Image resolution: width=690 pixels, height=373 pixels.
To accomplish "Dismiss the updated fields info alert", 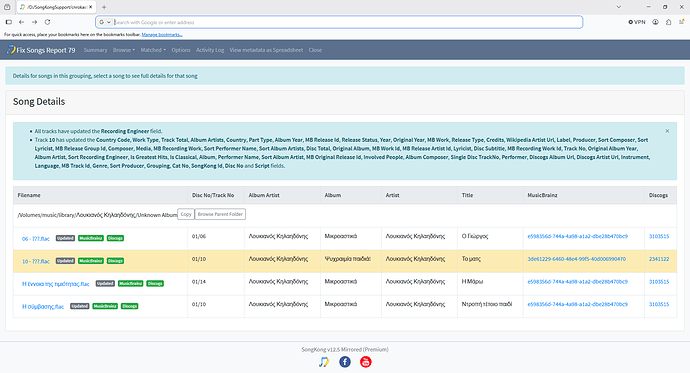I will pos(667,131).
